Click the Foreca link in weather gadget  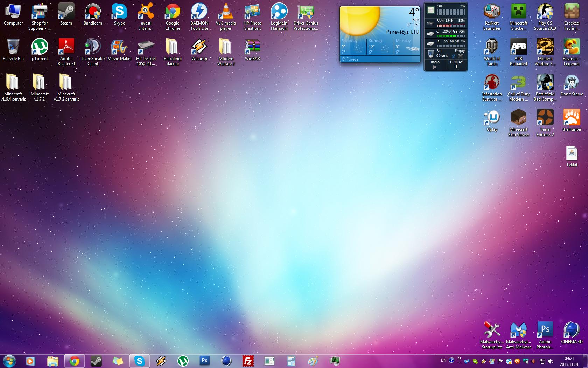coord(350,59)
